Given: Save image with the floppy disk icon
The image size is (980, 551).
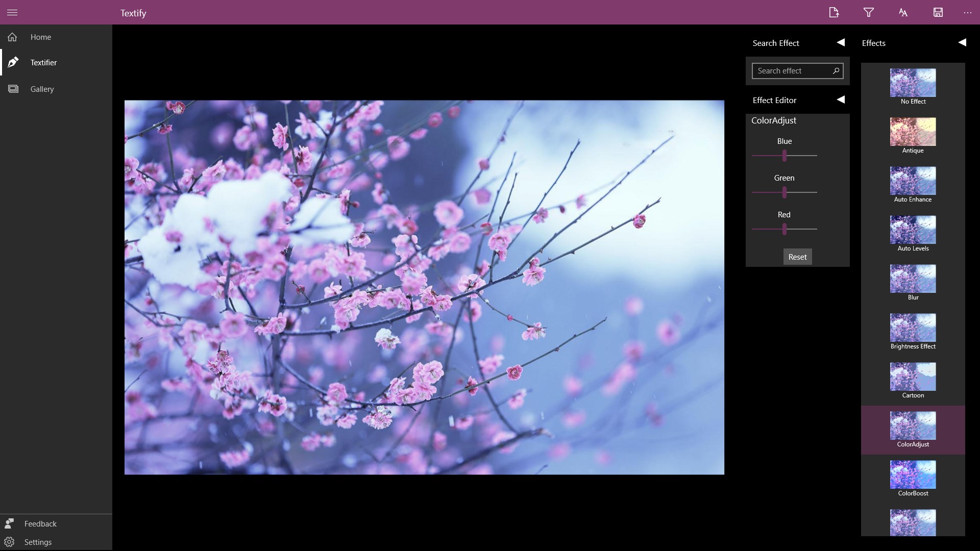Looking at the screenshot, I should pyautogui.click(x=938, y=12).
